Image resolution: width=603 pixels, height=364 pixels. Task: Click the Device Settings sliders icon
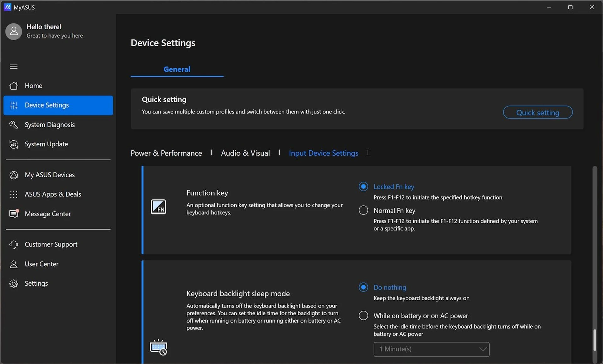click(x=14, y=105)
